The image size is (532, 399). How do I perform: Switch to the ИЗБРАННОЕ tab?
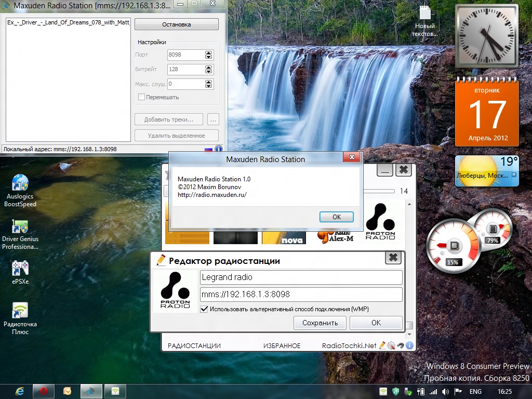point(282,345)
